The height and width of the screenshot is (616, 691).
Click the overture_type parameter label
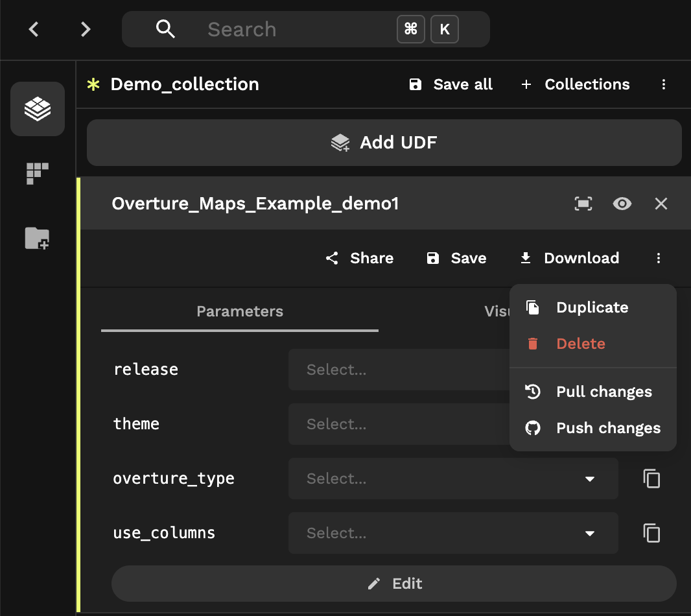coord(174,479)
